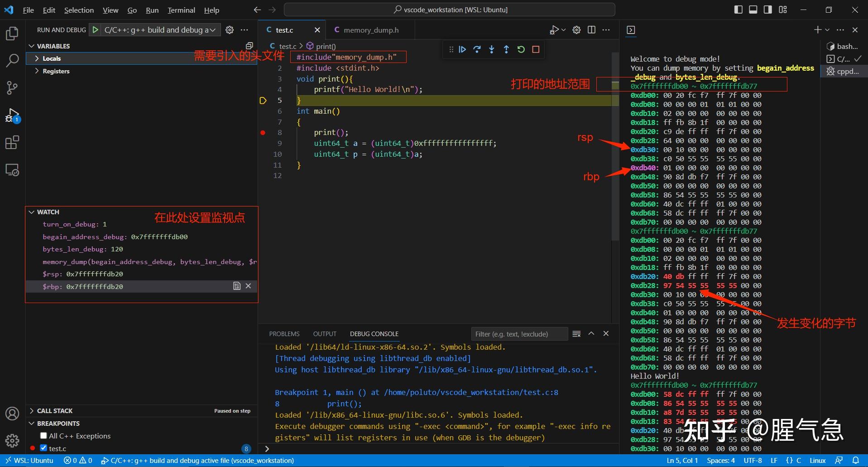Open the Source Control view

[x=12, y=87]
